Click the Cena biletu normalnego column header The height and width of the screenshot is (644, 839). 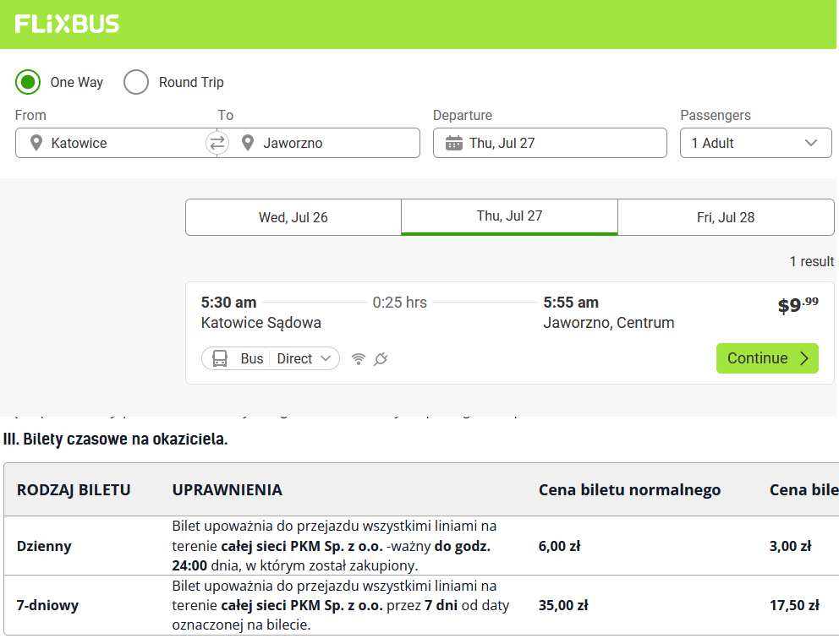click(630, 490)
